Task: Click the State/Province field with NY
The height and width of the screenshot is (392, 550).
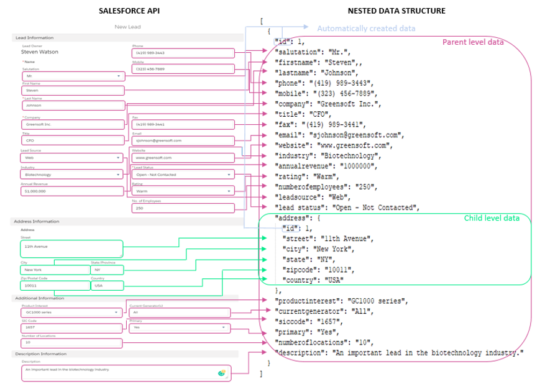Action: click(108, 270)
